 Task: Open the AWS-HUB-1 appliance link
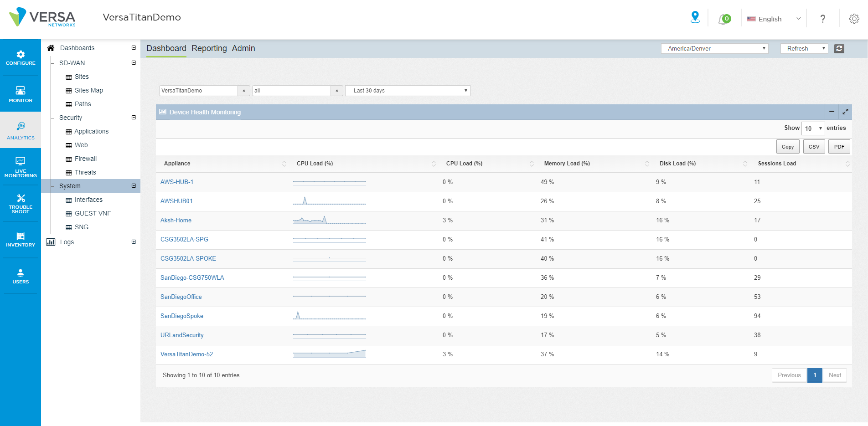tap(177, 182)
